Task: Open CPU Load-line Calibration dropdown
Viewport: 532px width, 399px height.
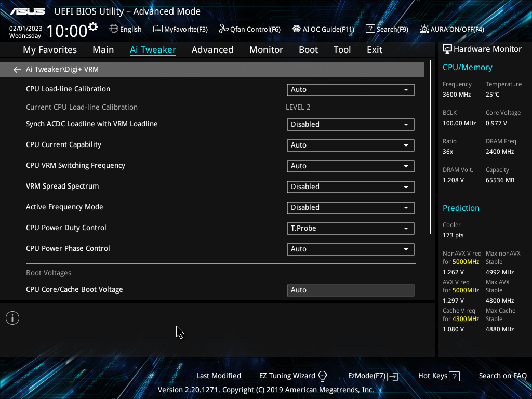Action: [351, 89]
